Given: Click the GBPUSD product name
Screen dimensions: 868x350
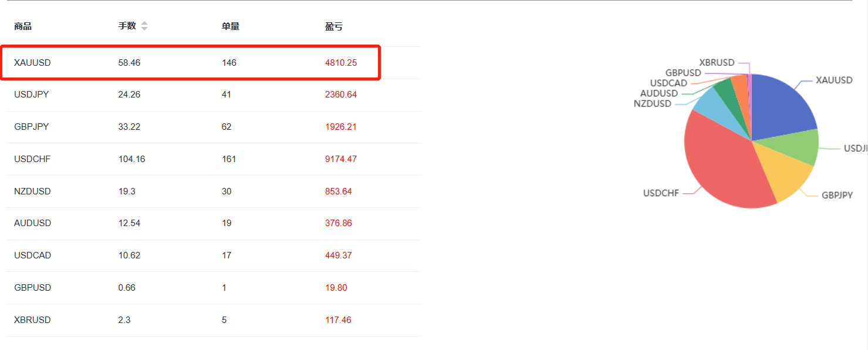Looking at the screenshot, I should click(33, 288).
